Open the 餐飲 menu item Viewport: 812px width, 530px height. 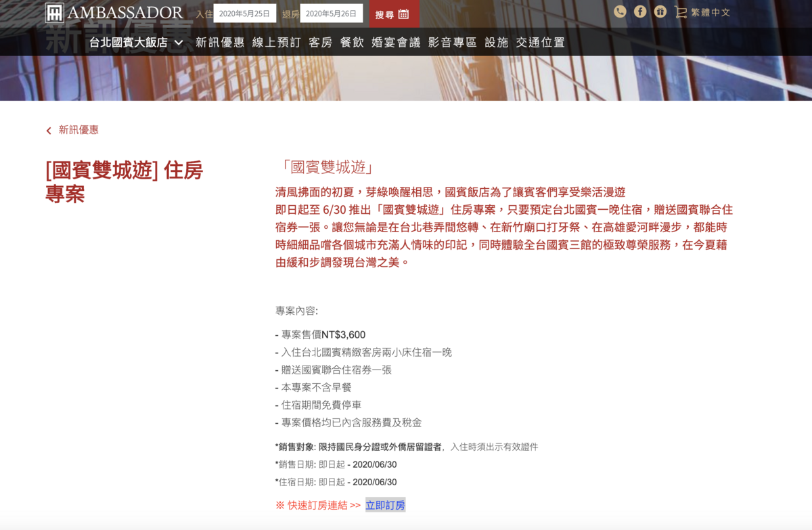[x=352, y=43]
